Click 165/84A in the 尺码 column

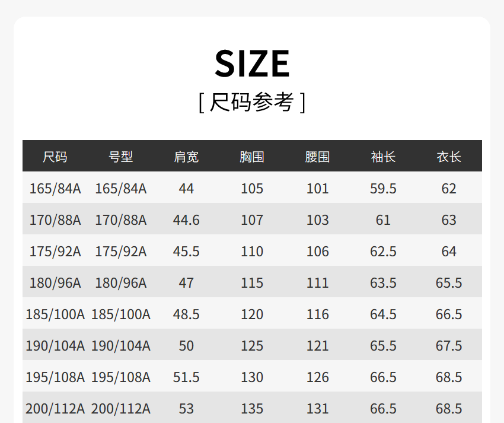(x=55, y=189)
